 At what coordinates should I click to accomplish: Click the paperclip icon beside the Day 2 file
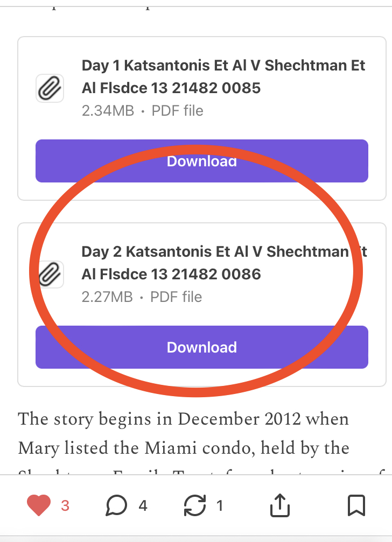(50, 274)
